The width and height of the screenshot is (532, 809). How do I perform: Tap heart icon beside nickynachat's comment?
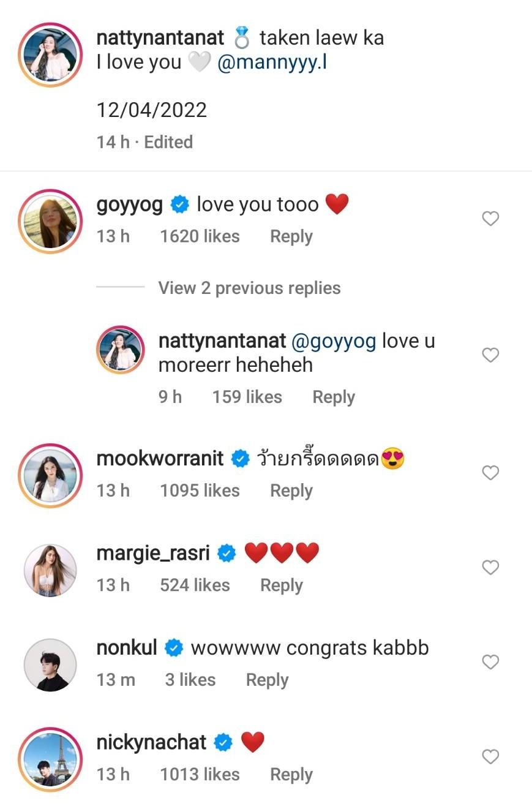[x=490, y=757]
